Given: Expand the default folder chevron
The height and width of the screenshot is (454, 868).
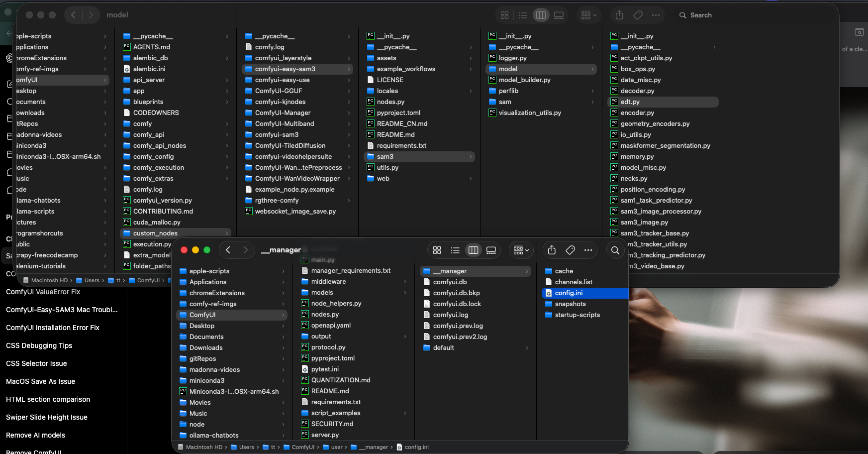Looking at the screenshot, I should 527,347.
